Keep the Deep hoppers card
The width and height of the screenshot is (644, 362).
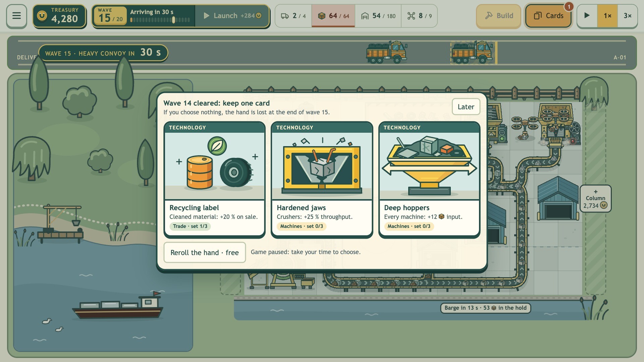(429, 180)
